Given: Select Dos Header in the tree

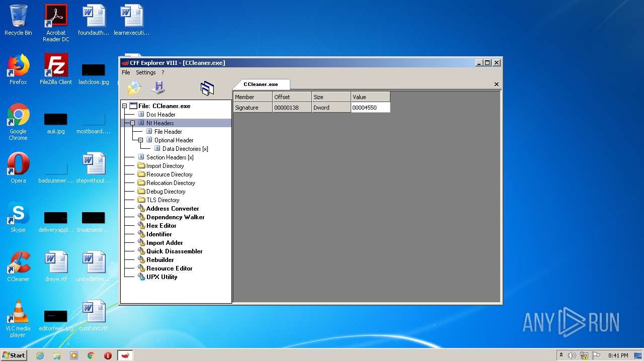Looking at the screenshot, I should click(x=160, y=115).
